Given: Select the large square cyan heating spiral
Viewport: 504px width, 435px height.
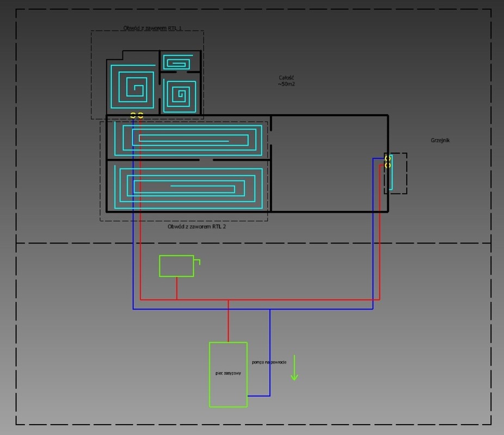Looking at the screenshot, I should 133,86.
